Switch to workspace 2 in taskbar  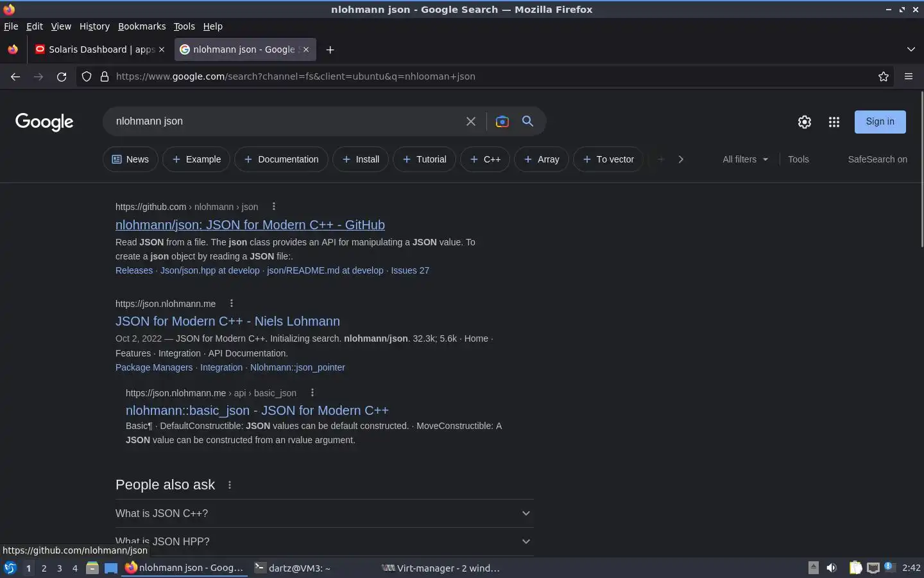point(44,568)
